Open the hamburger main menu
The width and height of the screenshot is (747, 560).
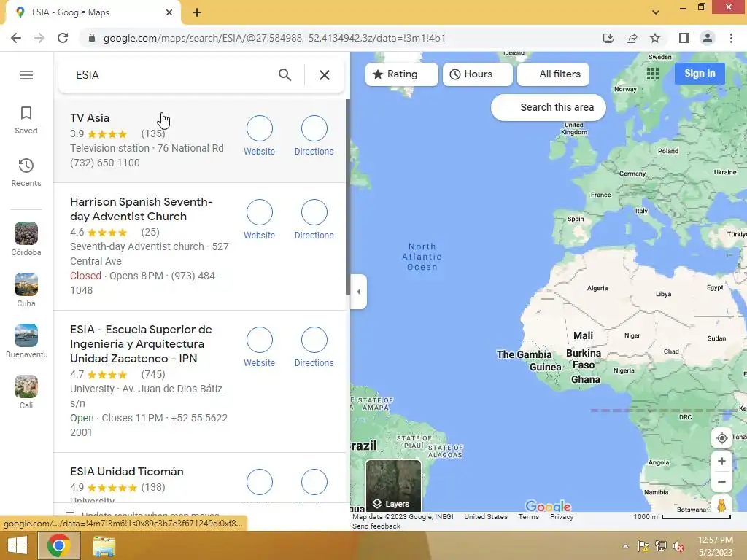point(26,75)
